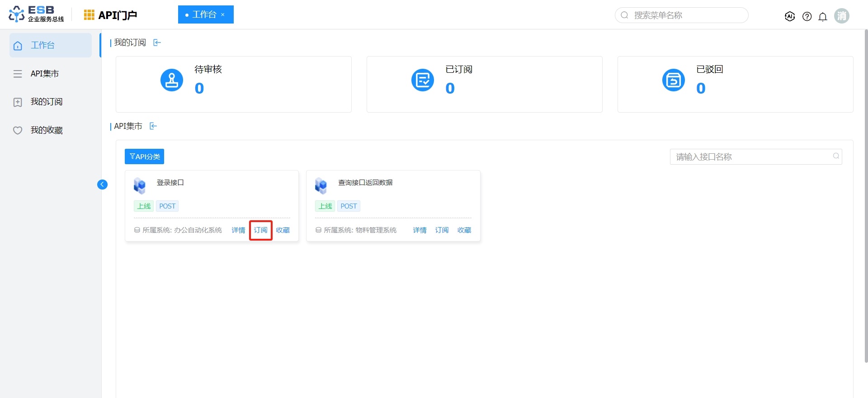
Task: Click the 待审核 stamp icon
Action: pos(172,80)
